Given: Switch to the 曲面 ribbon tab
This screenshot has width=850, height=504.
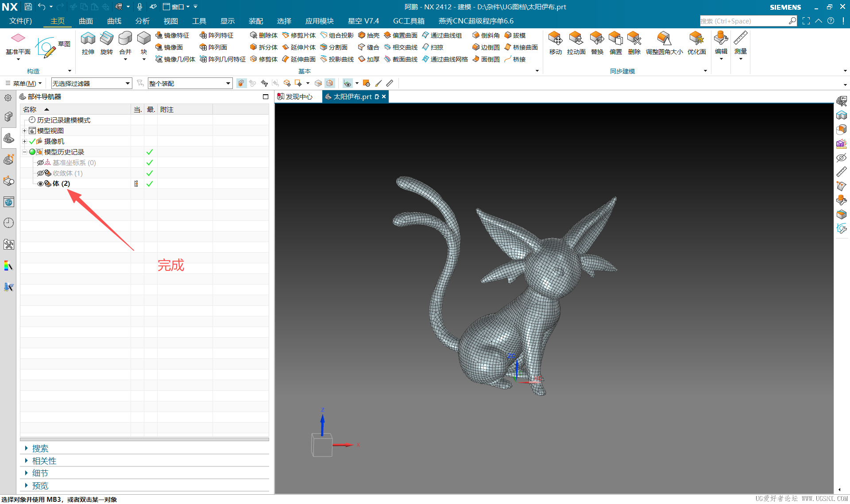Looking at the screenshot, I should (86, 21).
